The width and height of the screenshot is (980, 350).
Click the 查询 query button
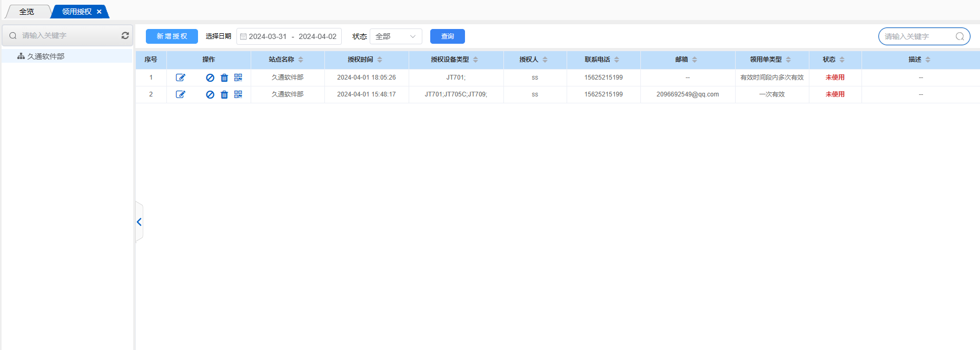coord(447,36)
